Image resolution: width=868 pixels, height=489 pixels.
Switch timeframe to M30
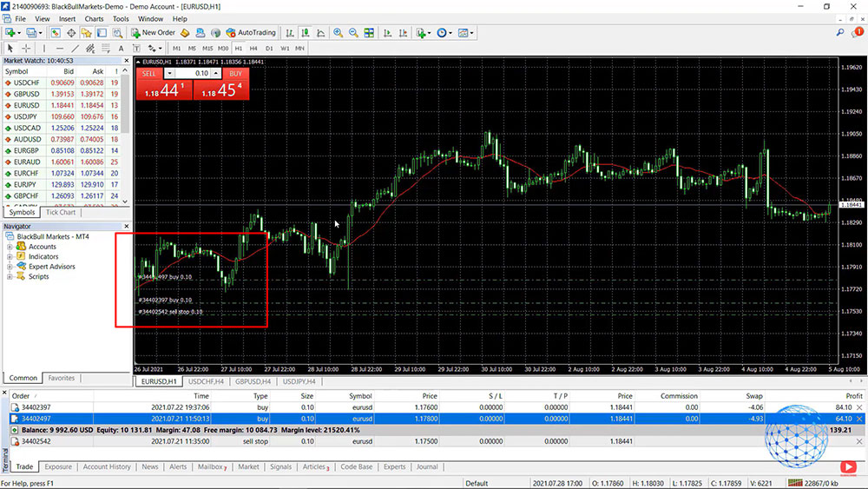click(x=223, y=48)
